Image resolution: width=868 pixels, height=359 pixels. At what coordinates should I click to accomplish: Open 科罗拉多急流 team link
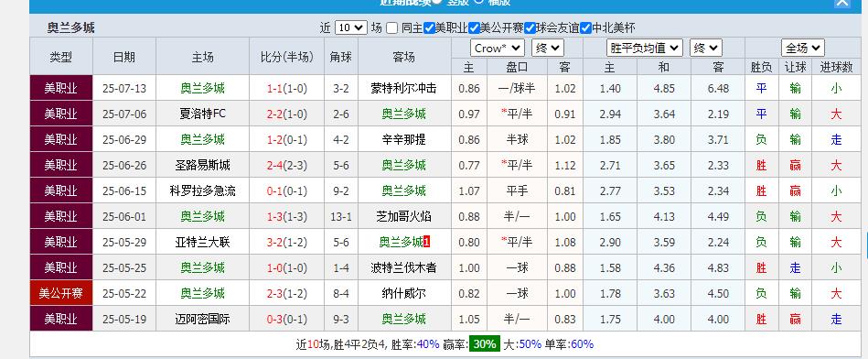203,190
